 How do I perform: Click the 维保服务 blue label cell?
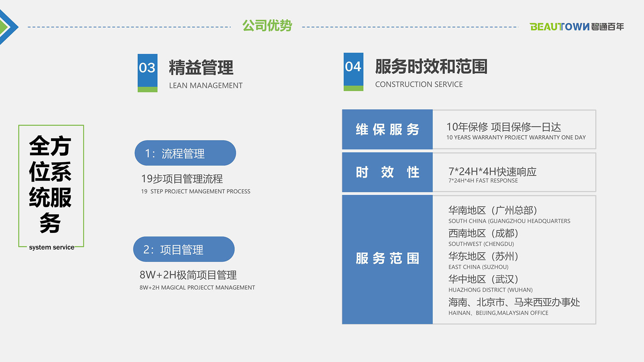[x=387, y=129]
